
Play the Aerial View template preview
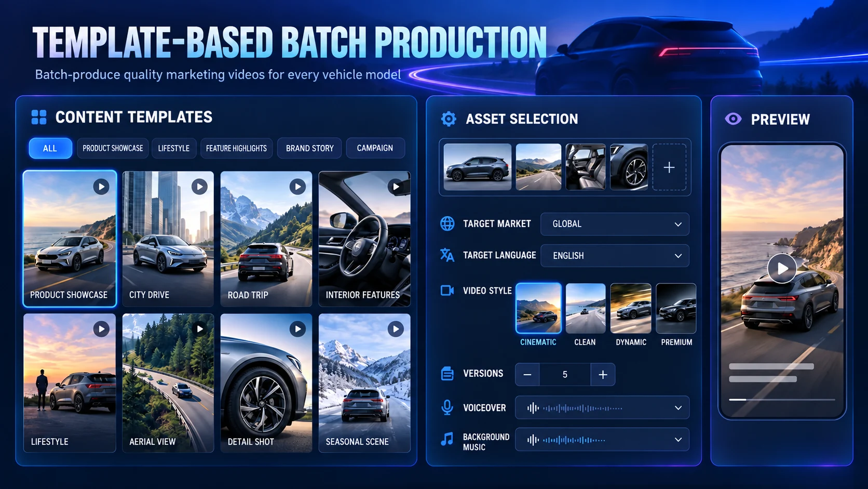(x=199, y=329)
